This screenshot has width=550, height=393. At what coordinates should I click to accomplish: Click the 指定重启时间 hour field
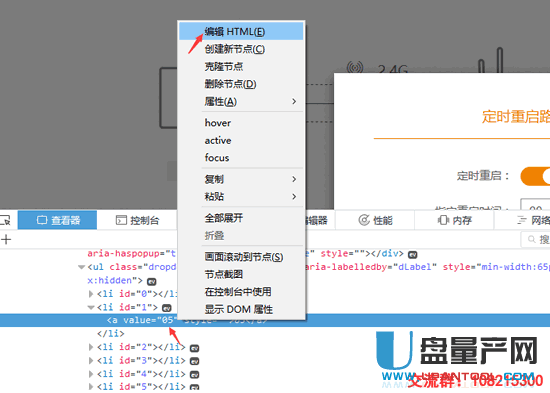click(535, 204)
